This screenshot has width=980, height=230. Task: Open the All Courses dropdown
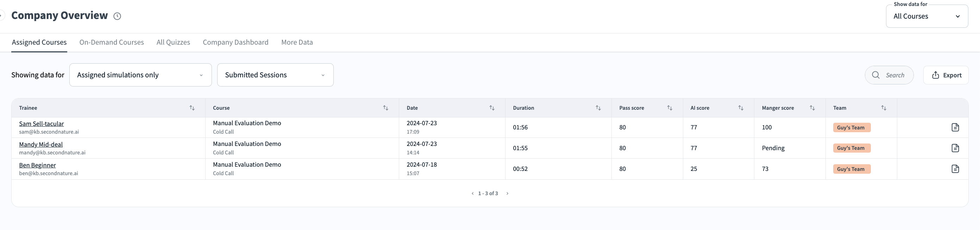927,16
